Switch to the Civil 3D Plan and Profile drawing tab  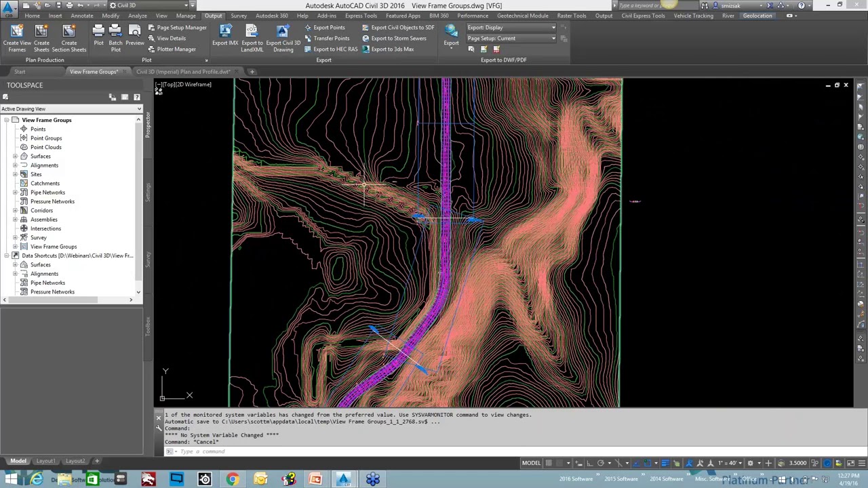click(182, 72)
